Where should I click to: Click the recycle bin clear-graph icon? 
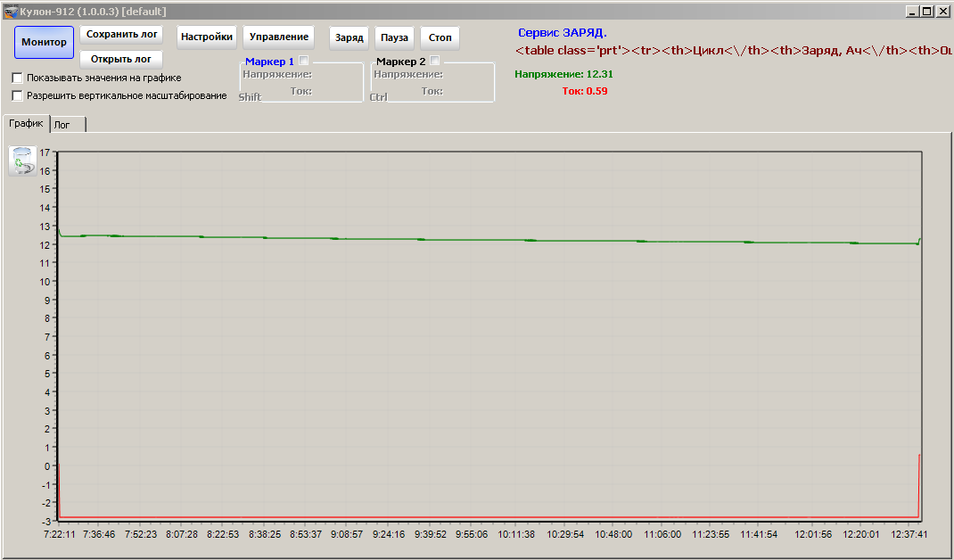(22, 161)
